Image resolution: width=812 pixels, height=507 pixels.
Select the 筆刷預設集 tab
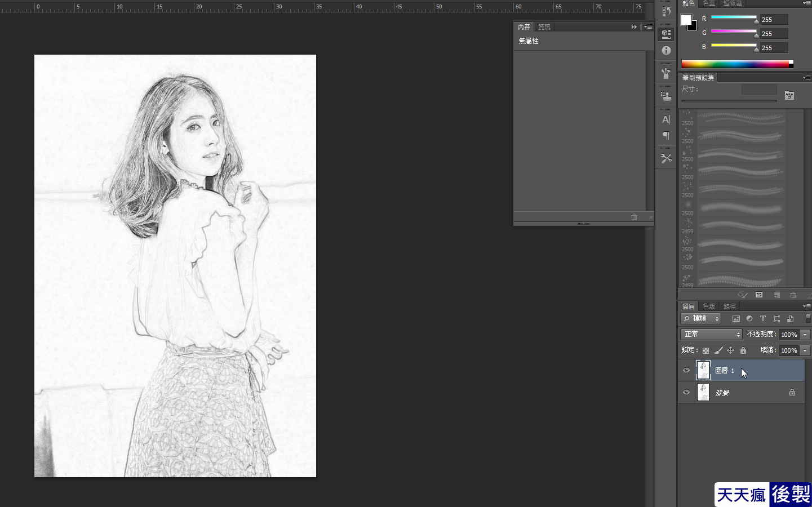coord(698,78)
